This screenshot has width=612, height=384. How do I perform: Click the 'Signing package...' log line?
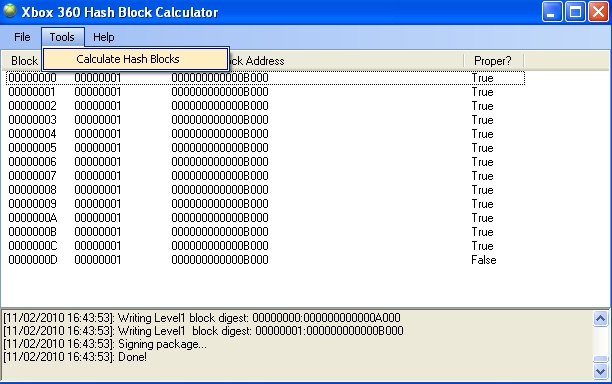105,344
